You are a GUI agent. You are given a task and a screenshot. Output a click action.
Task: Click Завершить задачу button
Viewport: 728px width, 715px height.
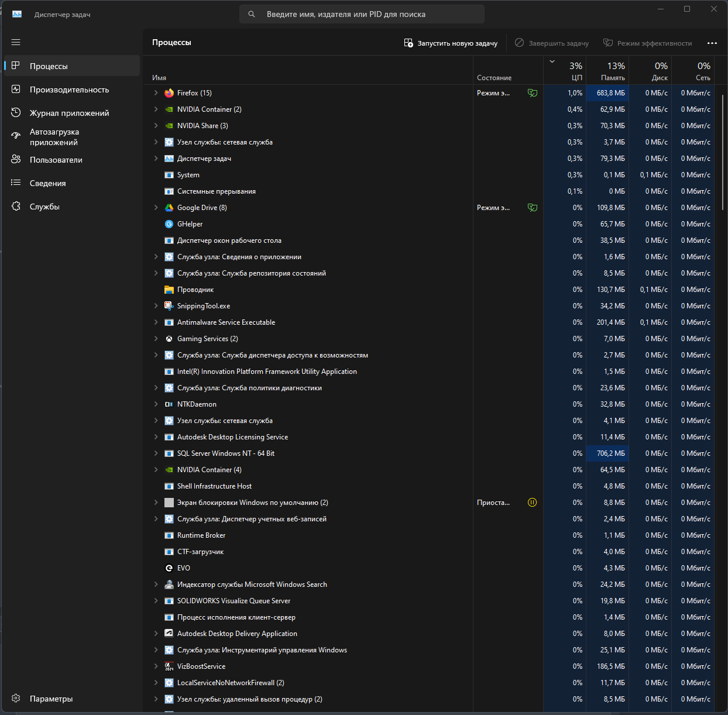[552, 43]
